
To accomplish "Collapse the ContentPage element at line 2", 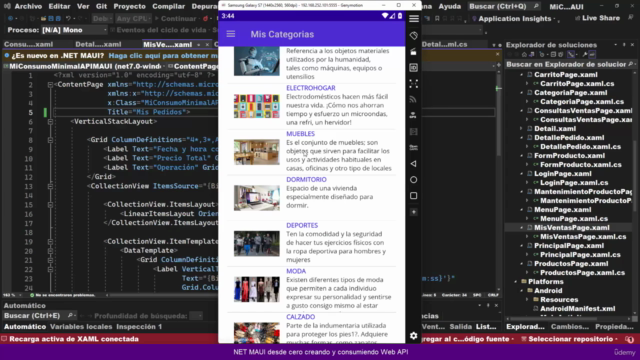I will point(50,85).
